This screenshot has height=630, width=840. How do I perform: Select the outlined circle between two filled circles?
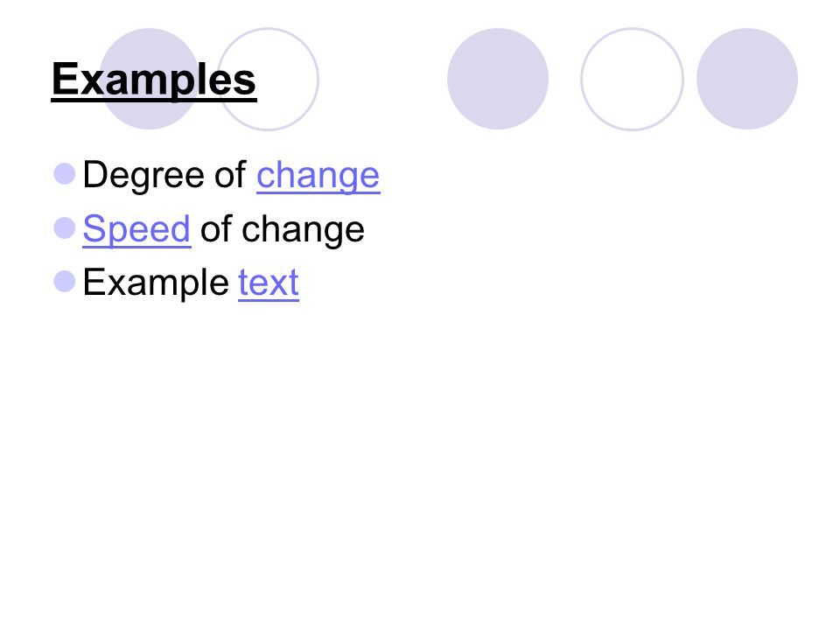[x=632, y=79]
